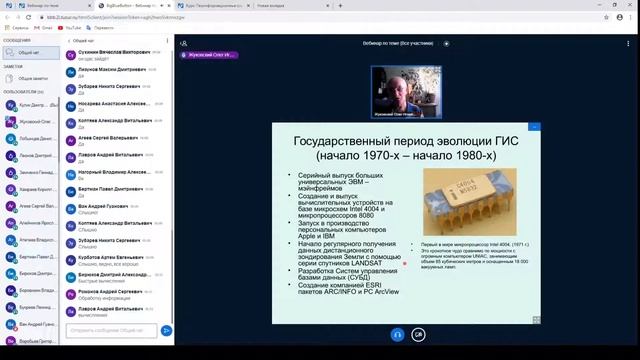Click the webinar title Вебинар по теме
The width and height of the screenshot is (640, 360).
pyautogui.click(x=398, y=43)
